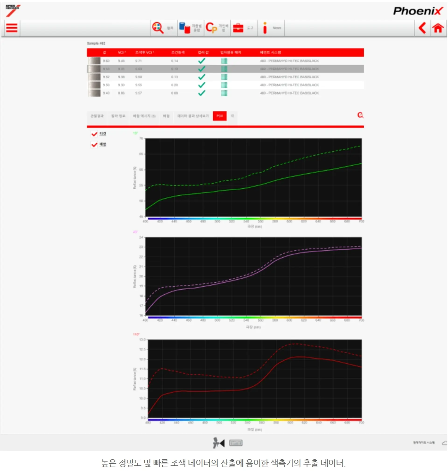
Task: Click the red 110° reflectance chart
Action: [255, 379]
